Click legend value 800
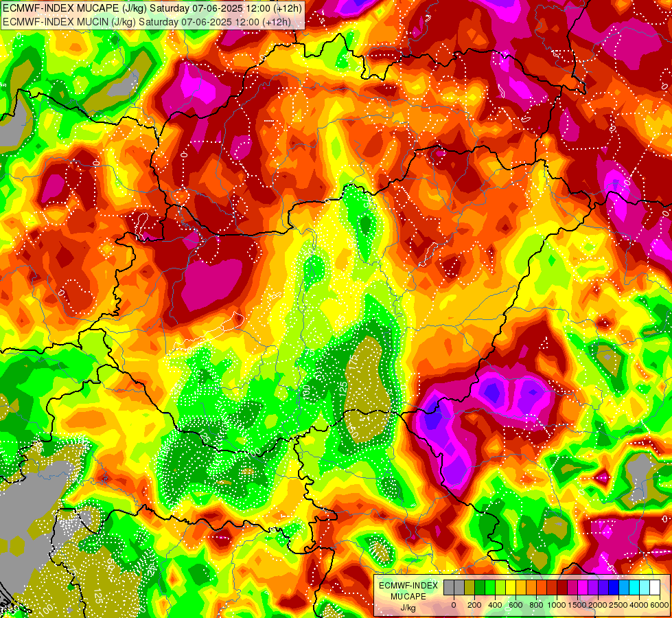Image resolution: width=672 pixels, height=618 pixels. coord(537,605)
